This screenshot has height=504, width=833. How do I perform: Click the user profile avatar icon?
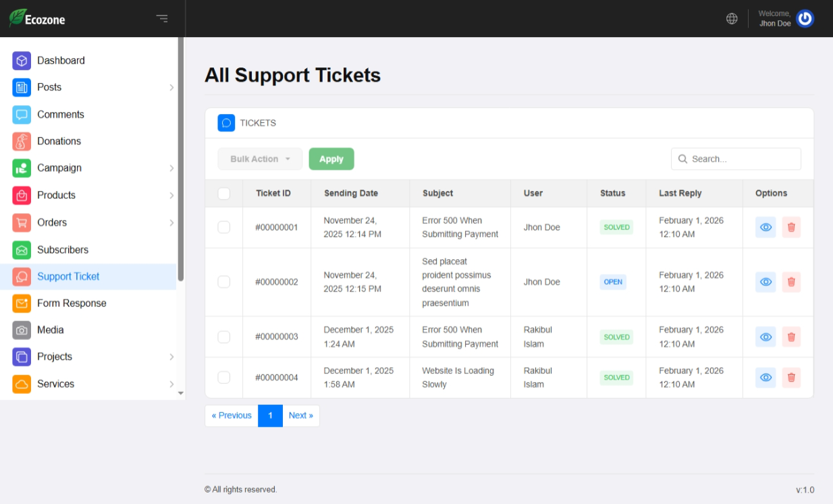[x=805, y=19]
